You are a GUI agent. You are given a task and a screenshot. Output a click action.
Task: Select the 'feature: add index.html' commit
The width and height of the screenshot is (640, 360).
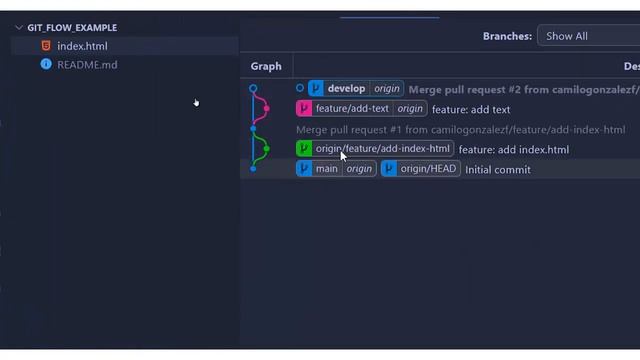pyautogui.click(x=514, y=150)
